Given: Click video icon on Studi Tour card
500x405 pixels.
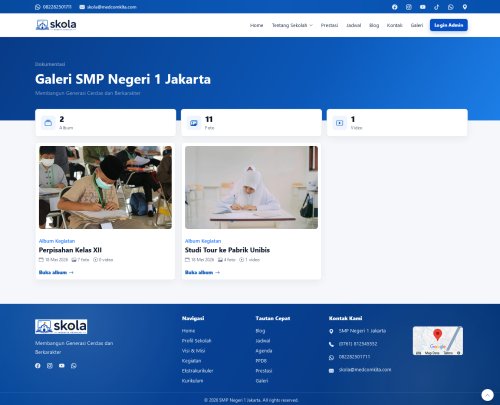Looking at the screenshot, I should [242, 260].
